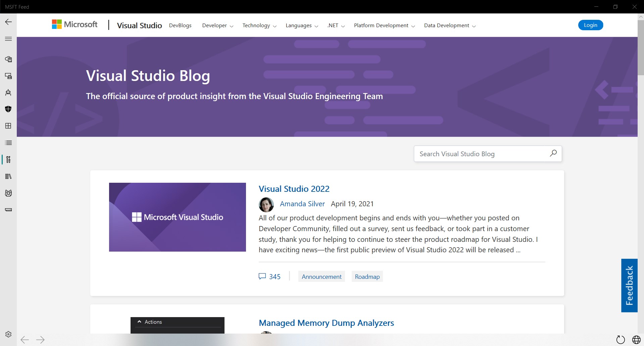Filter by the Roadmap tag
This screenshot has width=644, height=346.
click(x=367, y=276)
